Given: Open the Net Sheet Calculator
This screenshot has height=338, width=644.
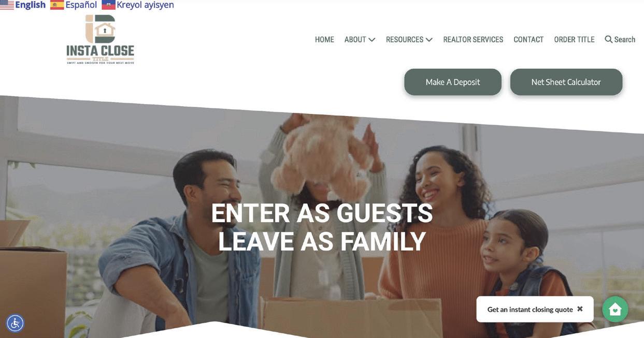Looking at the screenshot, I should 566,82.
